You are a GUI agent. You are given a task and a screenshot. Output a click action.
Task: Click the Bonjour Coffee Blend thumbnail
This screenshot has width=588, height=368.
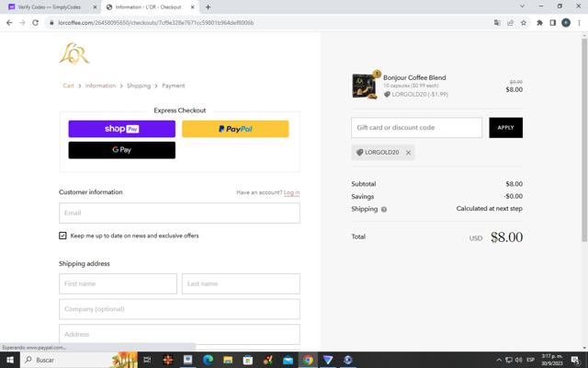point(364,86)
